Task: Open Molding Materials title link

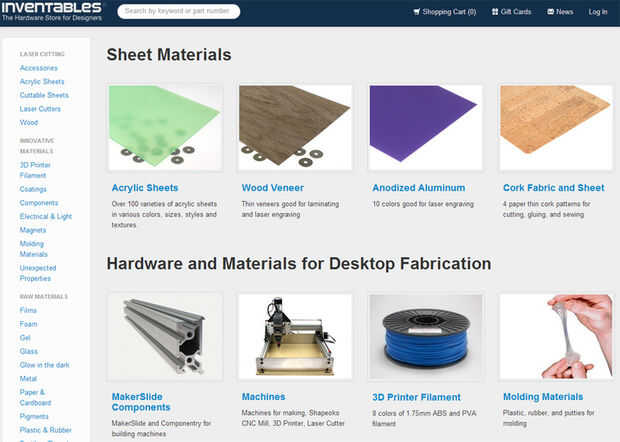Action: pyautogui.click(x=543, y=397)
